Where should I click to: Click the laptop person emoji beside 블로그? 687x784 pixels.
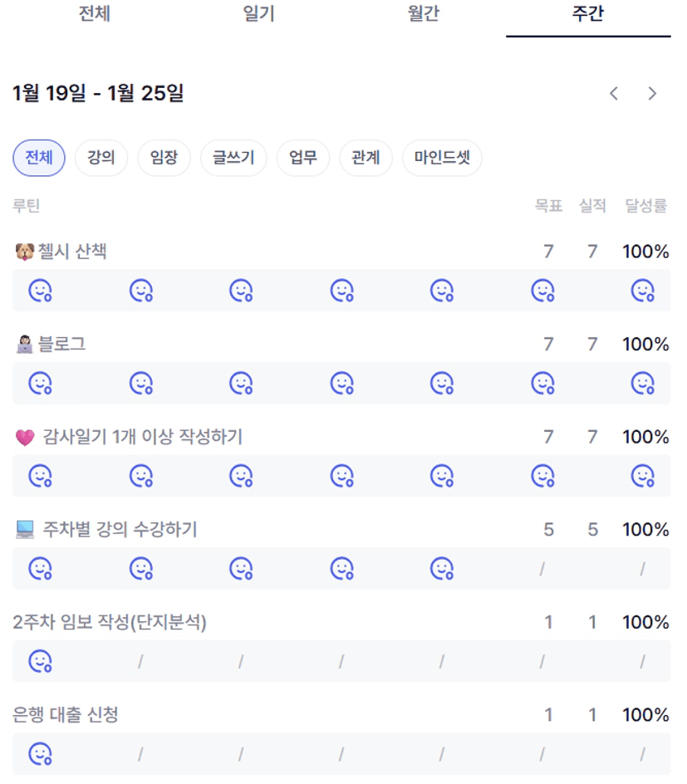click(24, 345)
